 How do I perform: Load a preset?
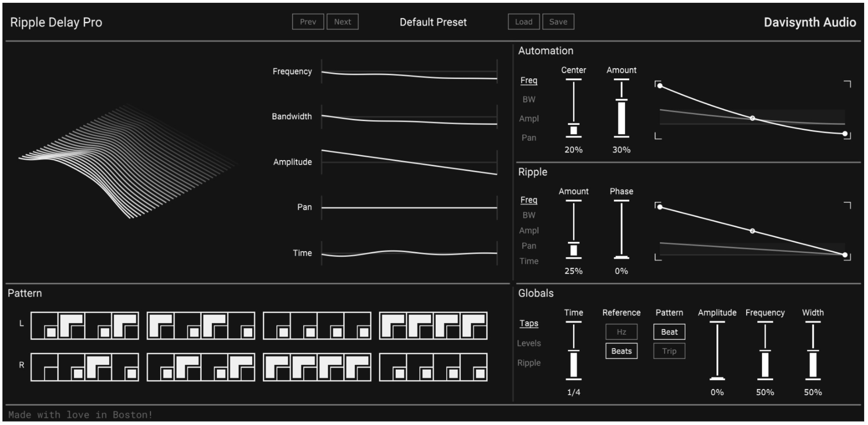(x=524, y=22)
